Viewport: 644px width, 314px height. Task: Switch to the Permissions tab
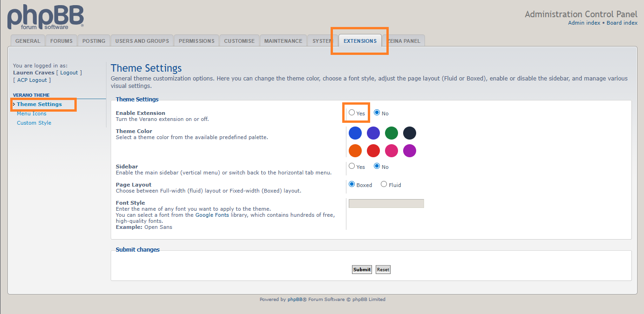(196, 41)
